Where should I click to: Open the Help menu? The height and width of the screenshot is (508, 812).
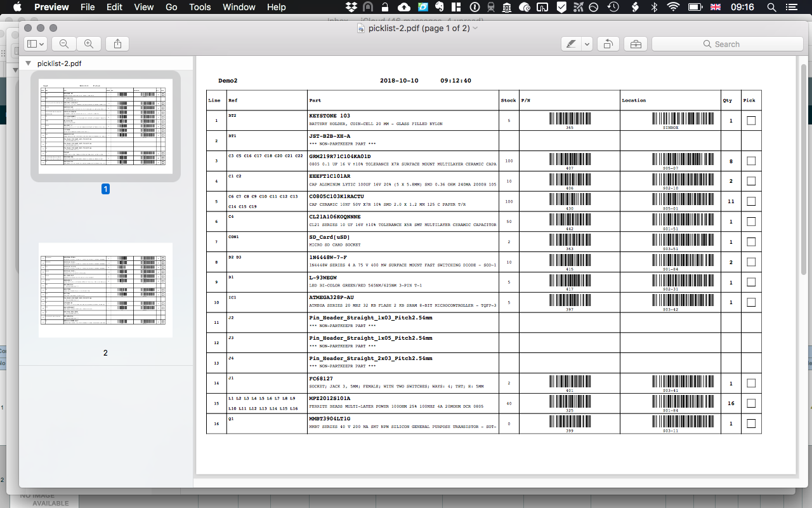coord(277,7)
